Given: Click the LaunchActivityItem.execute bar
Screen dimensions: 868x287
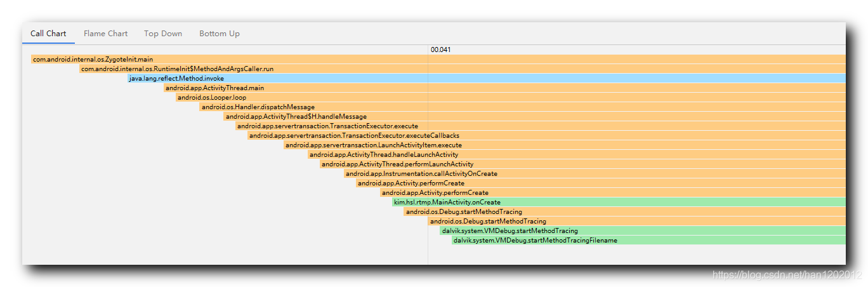Looking at the screenshot, I should (x=565, y=145).
